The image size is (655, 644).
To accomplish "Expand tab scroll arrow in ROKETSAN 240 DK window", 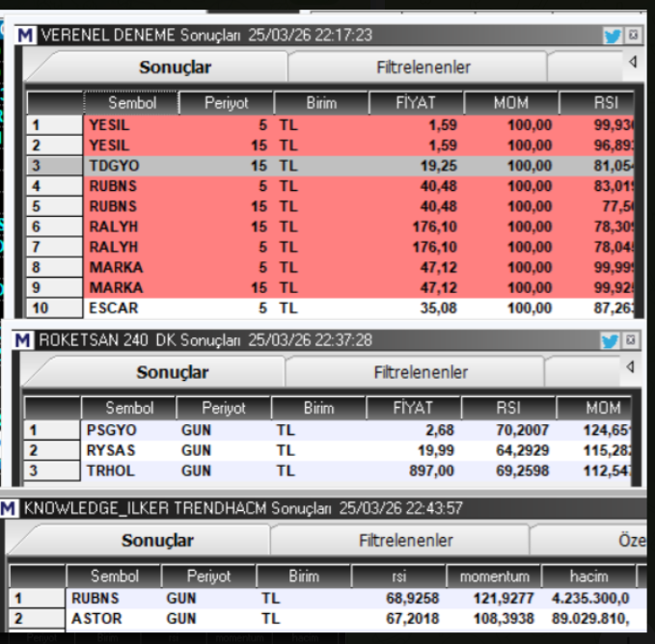I will coord(630,367).
